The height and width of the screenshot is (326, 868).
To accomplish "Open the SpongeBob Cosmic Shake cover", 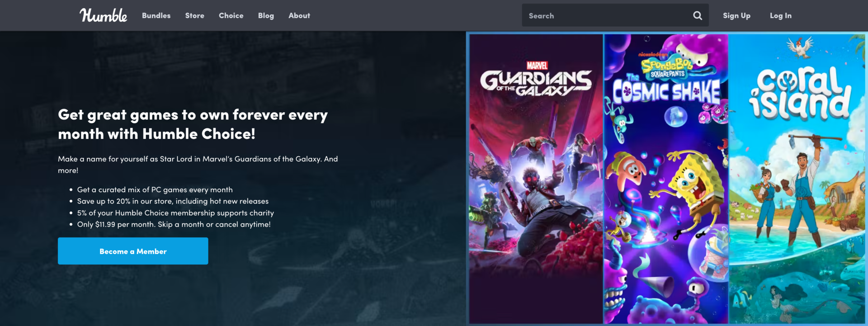I will pyautogui.click(x=666, y=179).
